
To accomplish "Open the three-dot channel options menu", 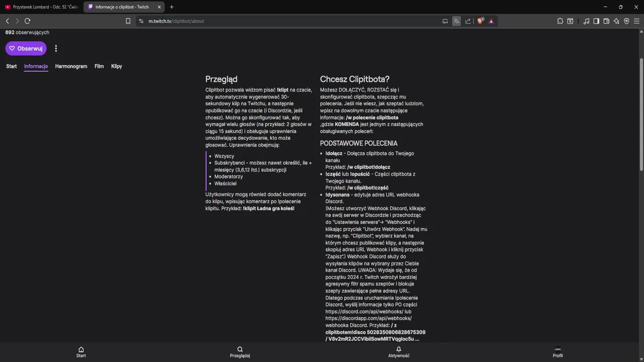I will (56, 49).
